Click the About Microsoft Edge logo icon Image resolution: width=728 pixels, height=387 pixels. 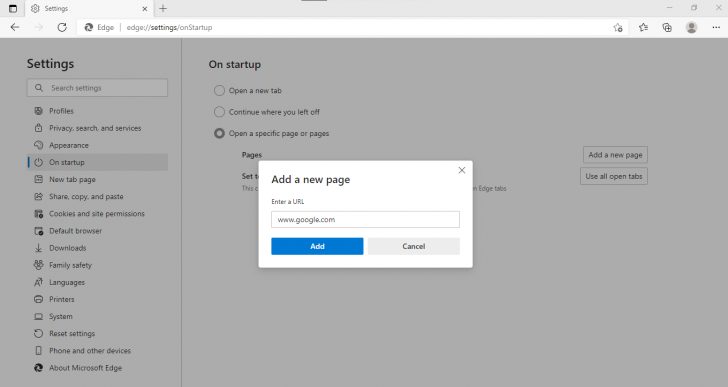point(39,368)
